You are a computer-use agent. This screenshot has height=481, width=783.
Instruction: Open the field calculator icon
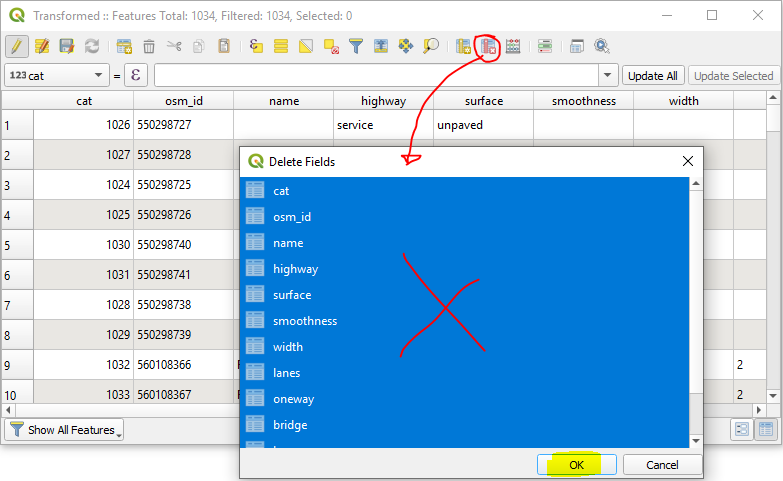[513, 46]
